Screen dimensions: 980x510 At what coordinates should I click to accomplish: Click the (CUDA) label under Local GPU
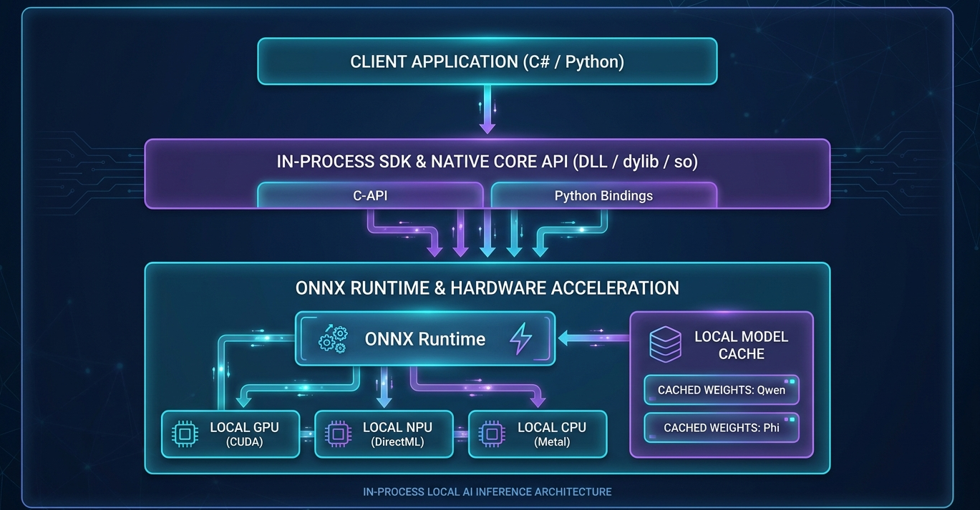(x=244, y=442)
